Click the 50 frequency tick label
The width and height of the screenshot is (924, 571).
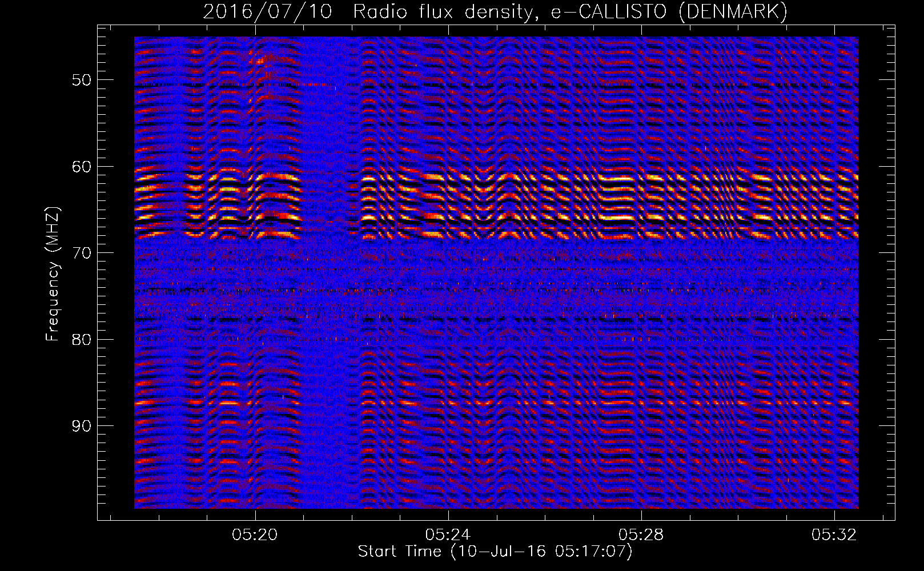tap(81, 80)
